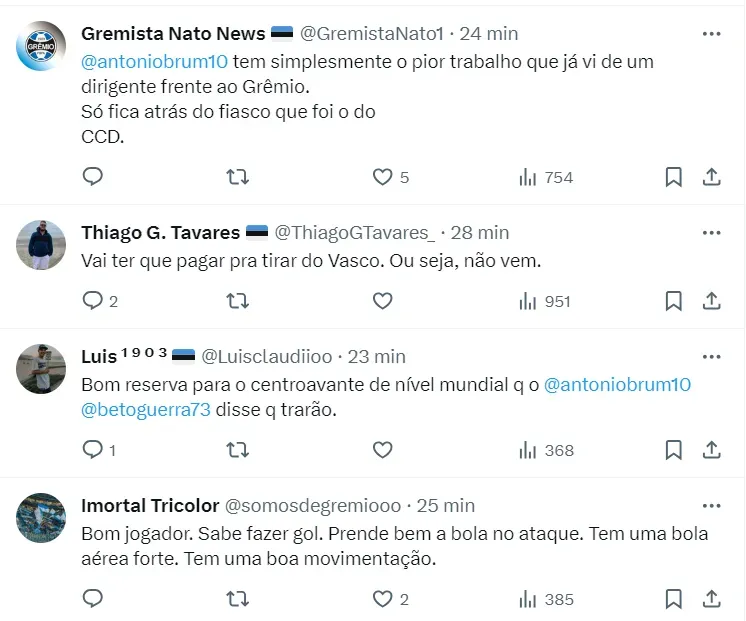Screen dimensions: 746x621
Task: Like Thiago G. Tavares's tweet
Action: 382,300
